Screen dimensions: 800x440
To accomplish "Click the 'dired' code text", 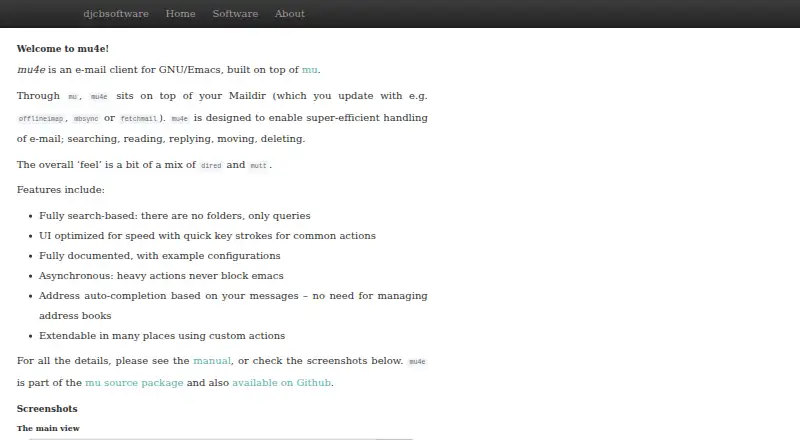I will pos(211,165).
